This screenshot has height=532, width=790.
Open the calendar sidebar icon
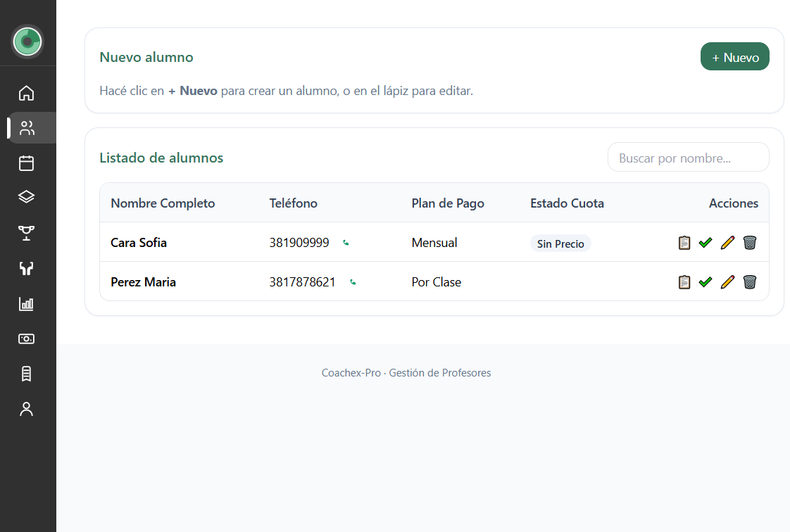(26, 163)
